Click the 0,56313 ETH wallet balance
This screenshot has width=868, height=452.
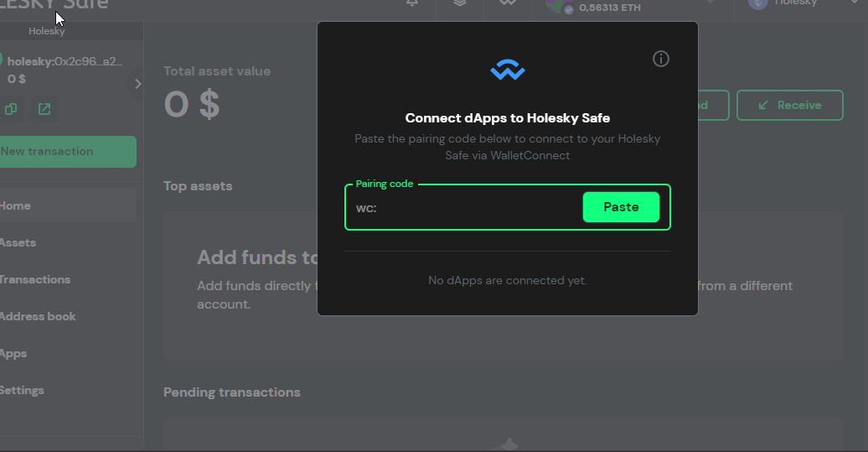(609, 8)
